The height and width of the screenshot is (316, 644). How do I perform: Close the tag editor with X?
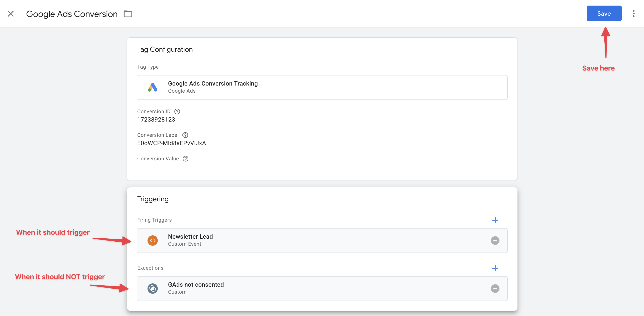pyautogui.click(x=11, y=14)
